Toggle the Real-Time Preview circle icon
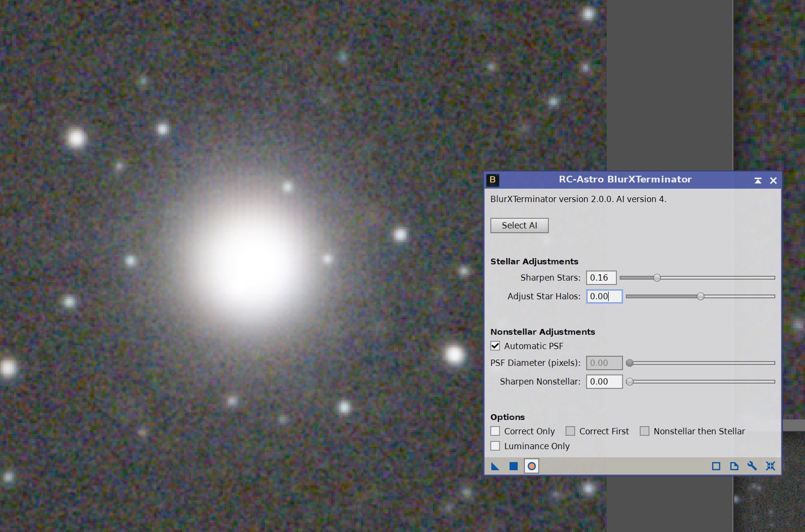This screenshot has width=805, height=532. click(x=532, y=466)
